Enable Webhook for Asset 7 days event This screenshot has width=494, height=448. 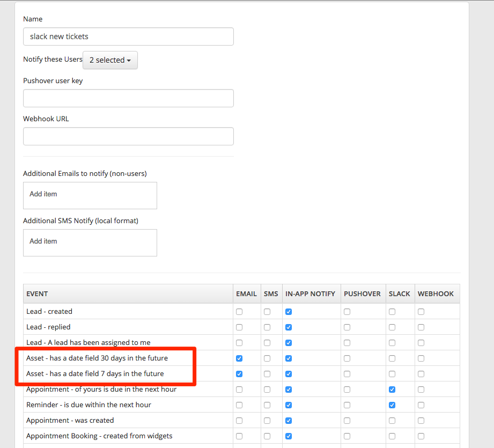(421, 374)
